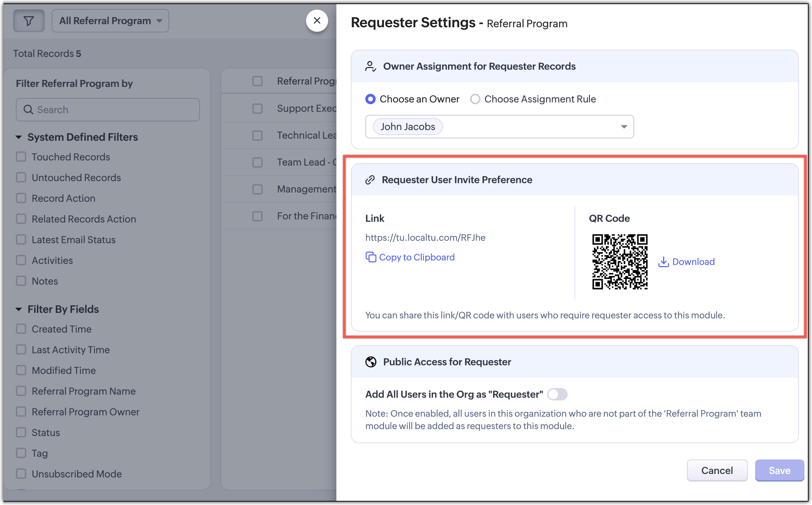This screenshot has width=812, height=505.
Task: Select Choose an Owner radio option
Action: 371,99
